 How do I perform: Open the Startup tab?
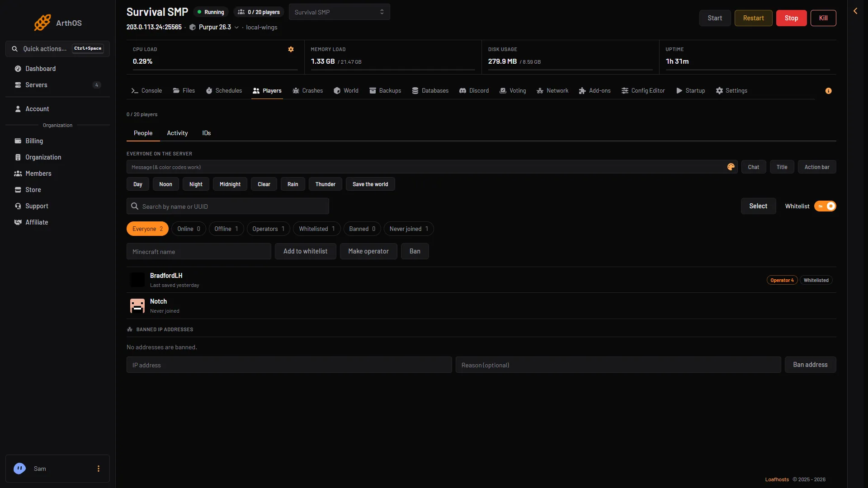(x=690, y=91)
